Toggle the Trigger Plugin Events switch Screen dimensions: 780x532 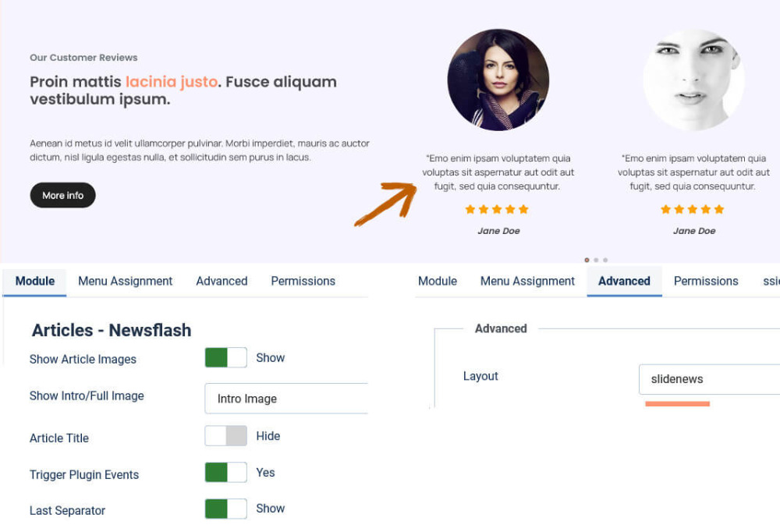(225, 473)
